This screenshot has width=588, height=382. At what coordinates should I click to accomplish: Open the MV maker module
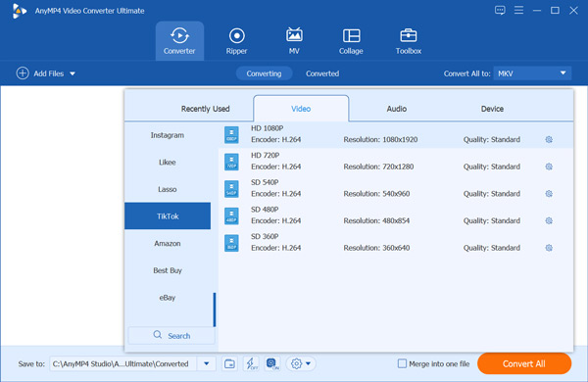(294, 41)
